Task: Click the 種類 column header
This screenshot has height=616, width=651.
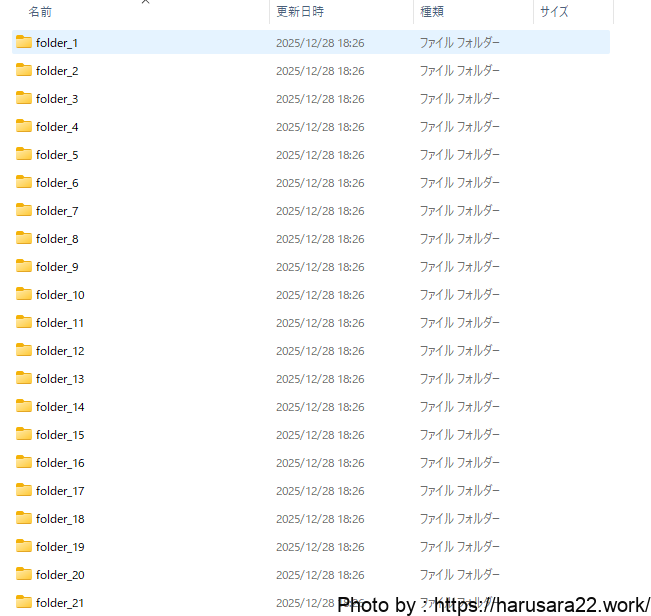Action: click(x=433, y=12)
